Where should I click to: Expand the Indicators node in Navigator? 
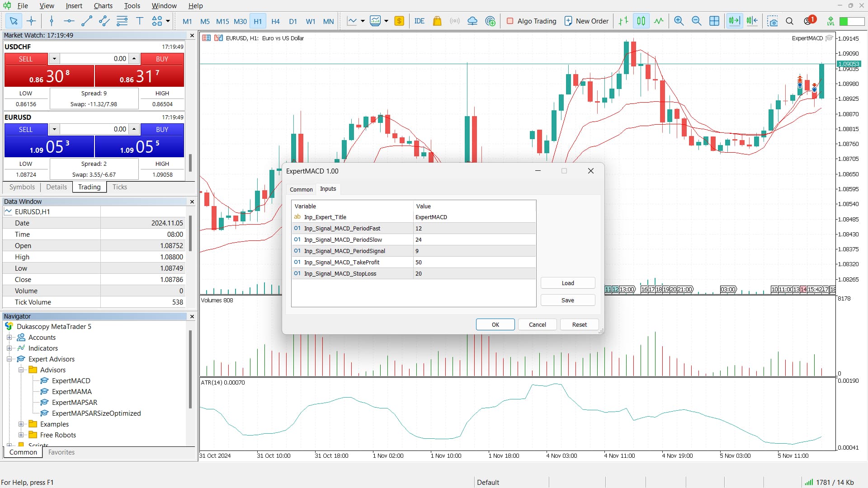9,348
